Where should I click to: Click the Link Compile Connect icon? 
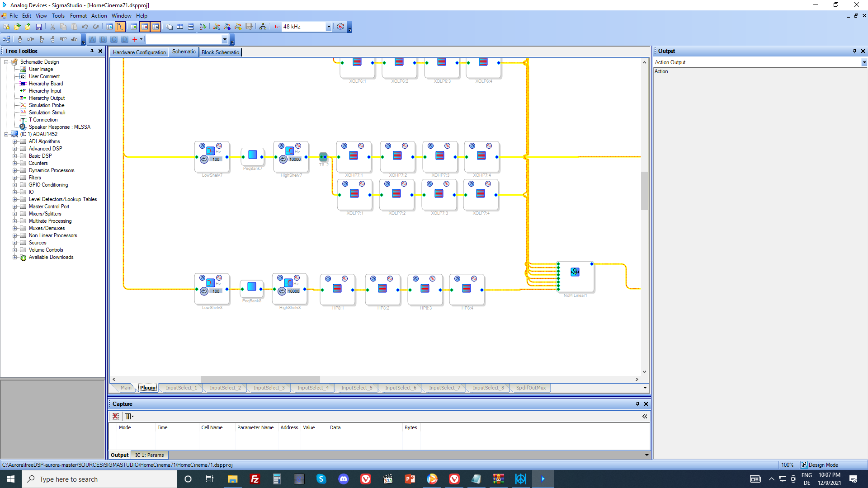227,27
